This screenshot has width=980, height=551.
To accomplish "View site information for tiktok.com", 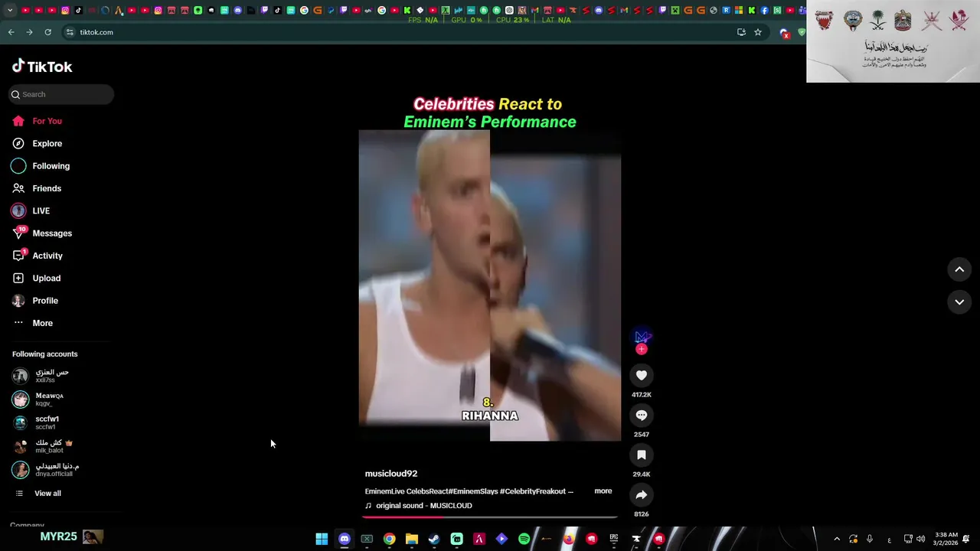I will [70, 32].
